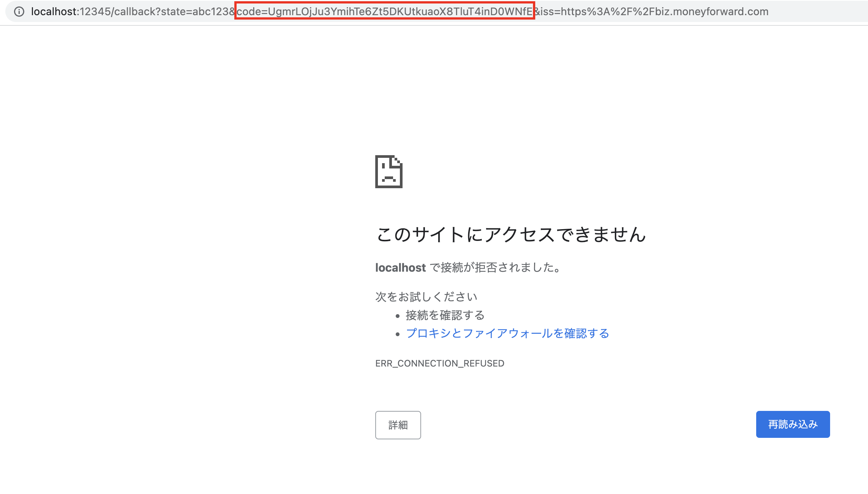Open the プロキシとファイアウォールを確認する link
Screen dimensions: 868x494
click(x=507, y=334)
